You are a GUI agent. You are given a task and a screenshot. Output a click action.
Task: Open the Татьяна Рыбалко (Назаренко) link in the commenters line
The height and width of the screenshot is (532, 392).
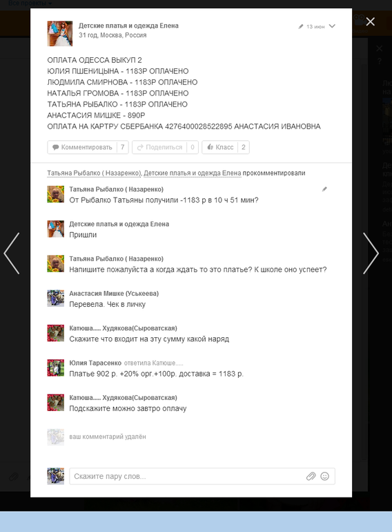tap(93, 173)
